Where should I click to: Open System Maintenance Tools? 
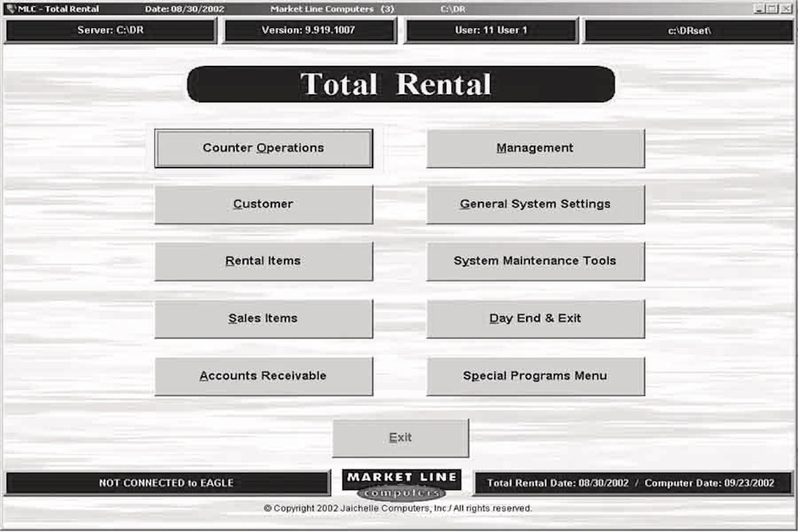pyautogui.click(x=536, y=261)
